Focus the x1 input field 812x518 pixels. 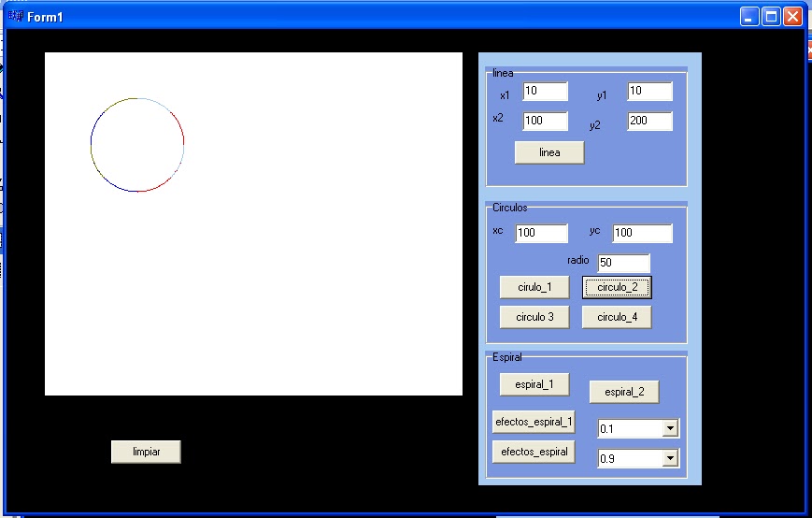pos(546,92)
